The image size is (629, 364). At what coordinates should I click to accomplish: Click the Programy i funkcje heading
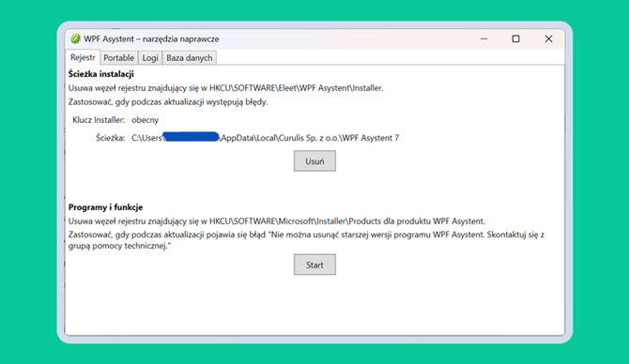(x=105, y=207)
